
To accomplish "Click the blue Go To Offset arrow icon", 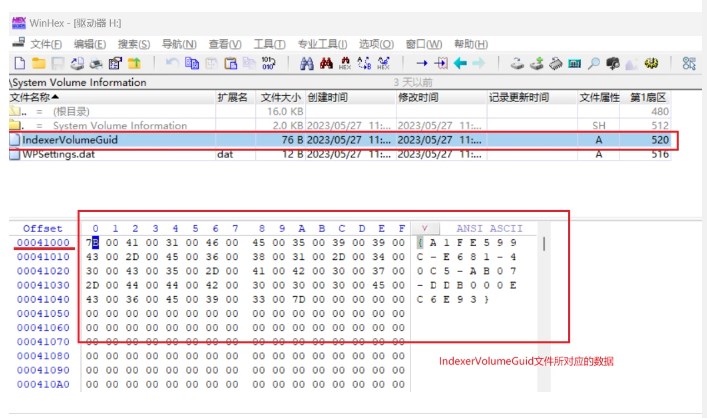I will tap(422, 63).
